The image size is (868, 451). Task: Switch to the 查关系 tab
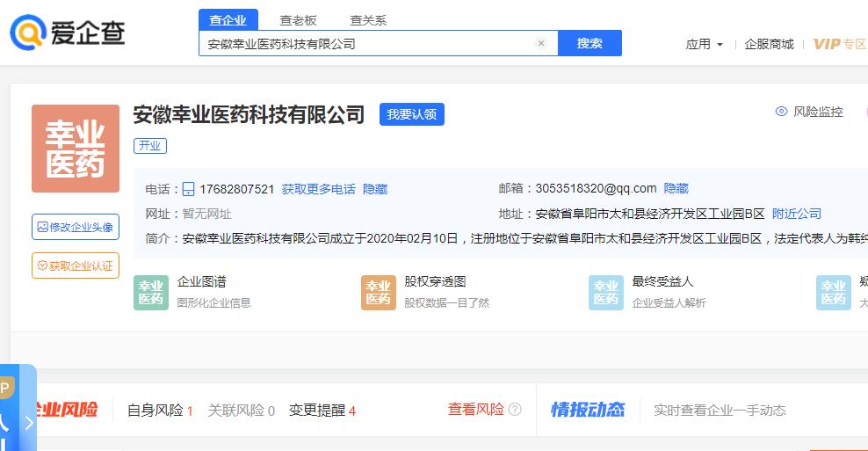point(368,20)
